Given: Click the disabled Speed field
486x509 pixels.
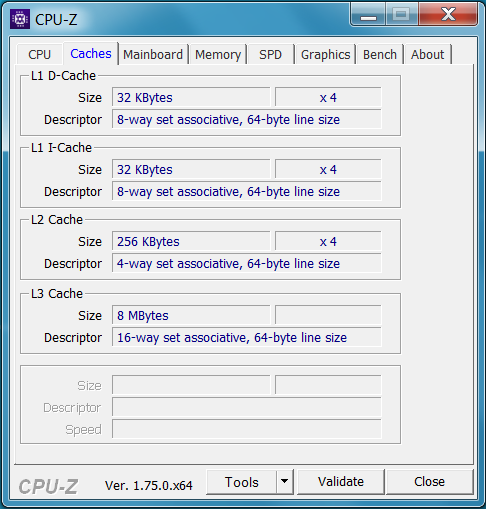Looking at the screenshot, I should (x=247, y=429).
